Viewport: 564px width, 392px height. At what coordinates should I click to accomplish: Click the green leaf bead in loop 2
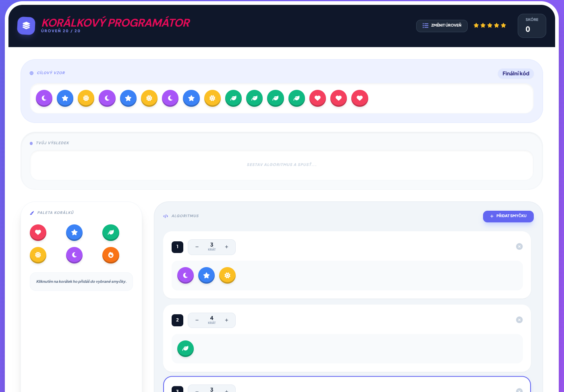(x=186, y=348)
